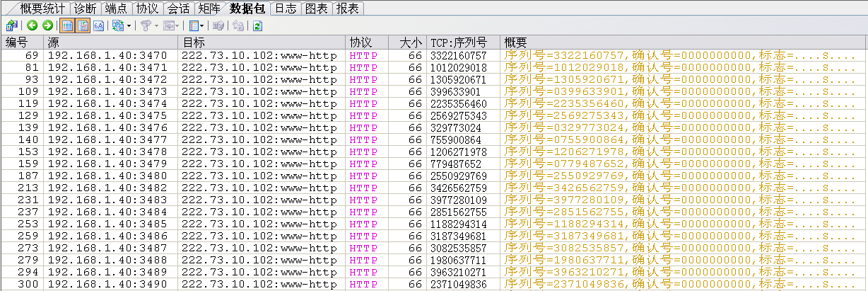Click source 192.168.1.40:3473
This screenshot has width=868, height=291.
point(107,91)
